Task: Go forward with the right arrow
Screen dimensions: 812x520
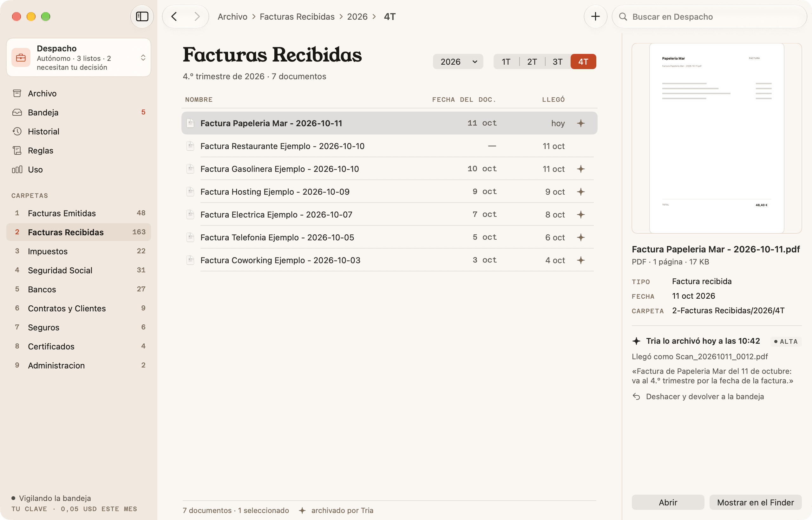Action: [x=197, y=16]
